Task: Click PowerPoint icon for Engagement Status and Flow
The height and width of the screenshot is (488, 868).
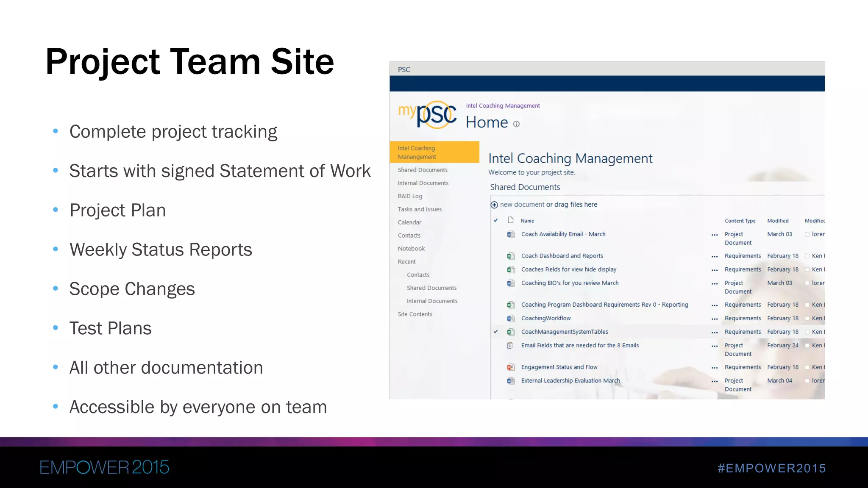Action: tap(511, 367)
